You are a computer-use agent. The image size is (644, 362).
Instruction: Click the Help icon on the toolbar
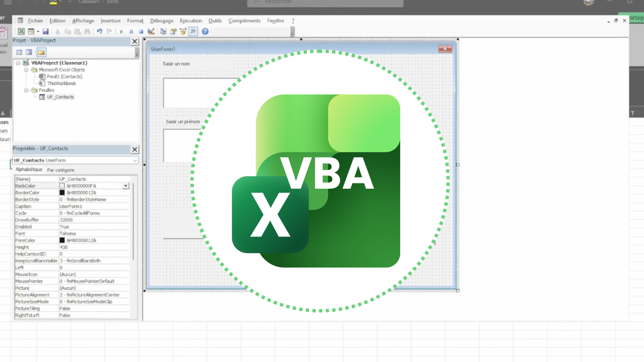pyautogui.click(x=205, y=31)
